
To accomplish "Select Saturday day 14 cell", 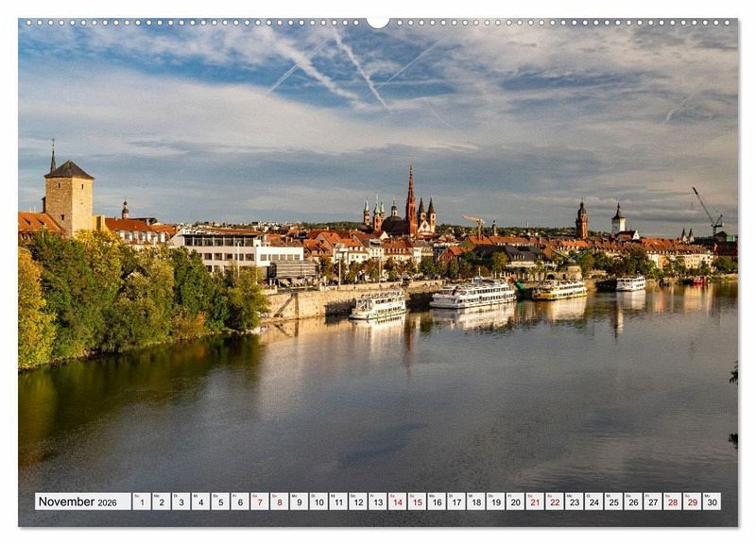I will point(397,502).
